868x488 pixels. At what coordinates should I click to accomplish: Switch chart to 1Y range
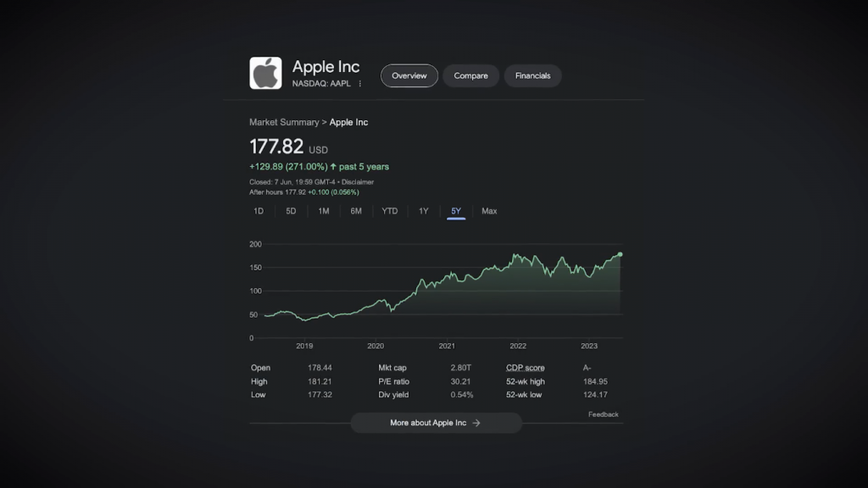424,211
